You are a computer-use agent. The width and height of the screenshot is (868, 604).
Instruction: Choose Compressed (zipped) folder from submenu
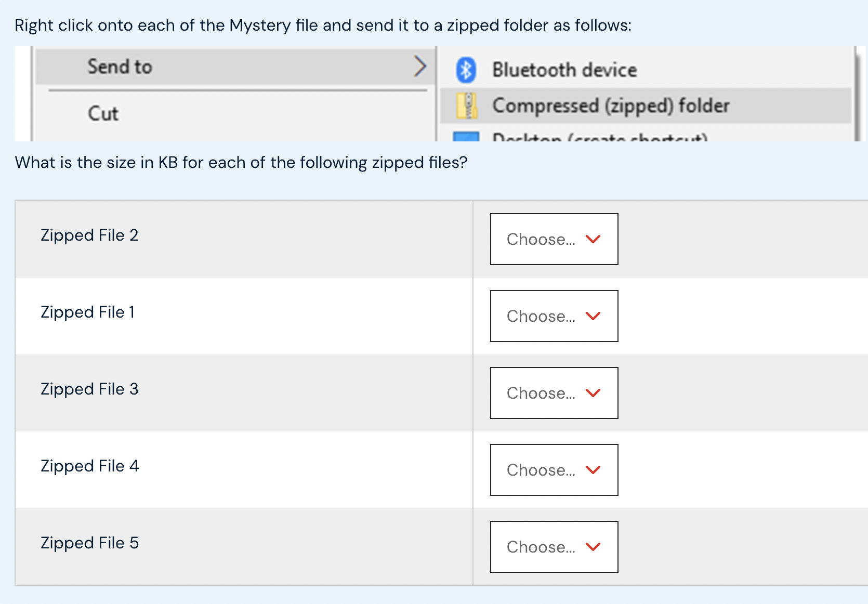pos(611,105)
